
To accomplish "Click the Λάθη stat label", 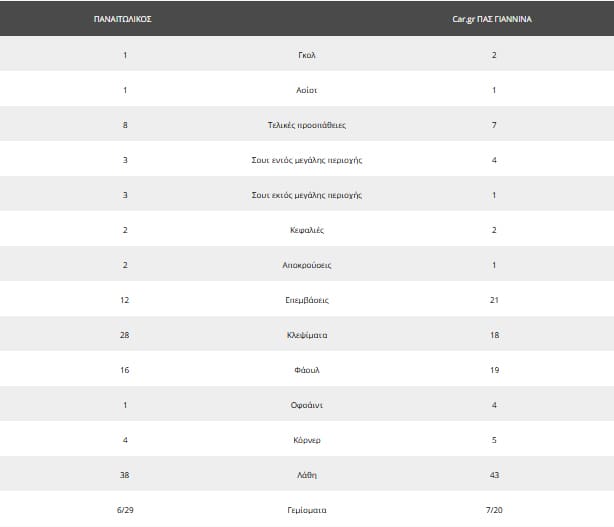I will point(306,475).
